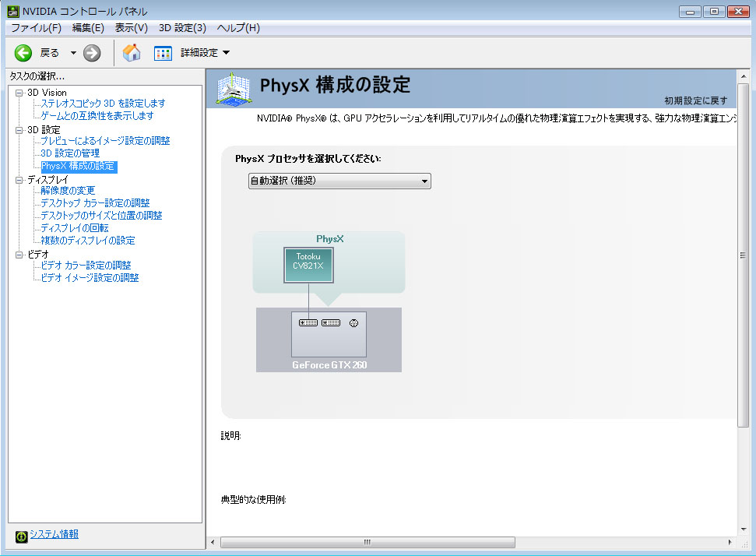Viewport: 756px width, 556px height.
Task: Collapse the 3D Vision tree node
Action: (x=19, y=93)
